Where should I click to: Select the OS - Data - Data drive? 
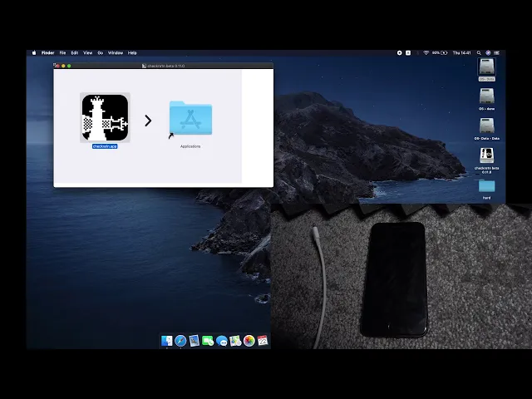[486, 126]
